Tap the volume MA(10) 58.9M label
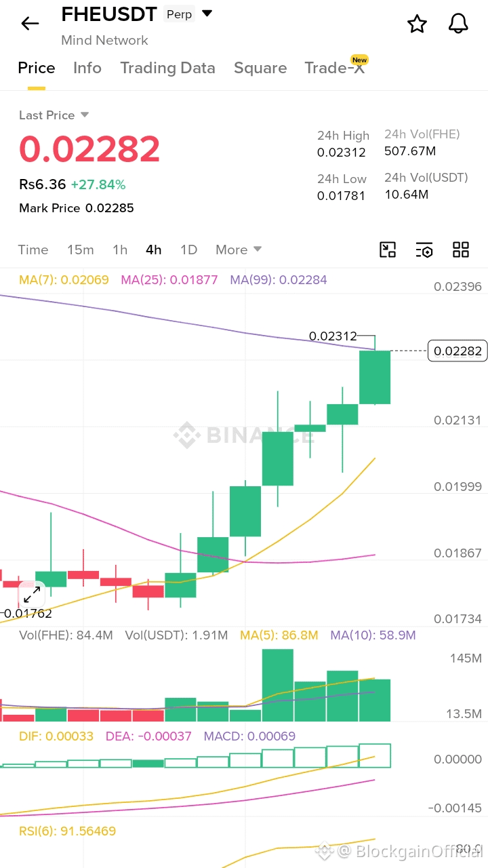The image size is (488, 868). point(373,635)
